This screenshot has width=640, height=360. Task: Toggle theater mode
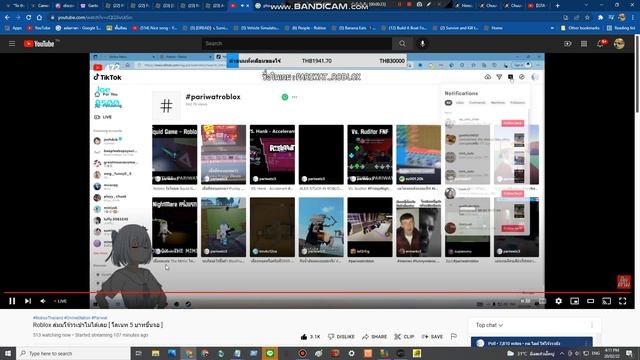tap(591, 301)
